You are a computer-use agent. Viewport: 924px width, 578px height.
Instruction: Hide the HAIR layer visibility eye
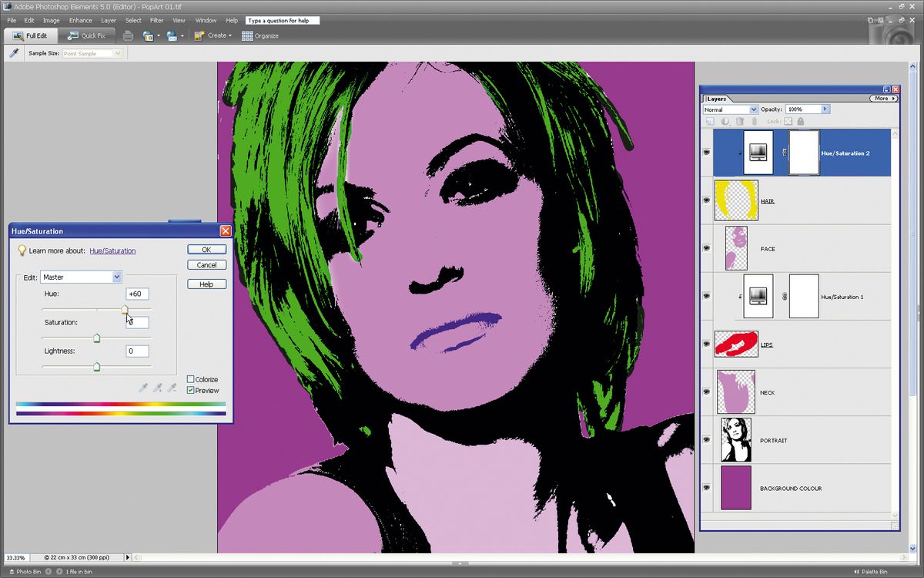click(706, 200)
